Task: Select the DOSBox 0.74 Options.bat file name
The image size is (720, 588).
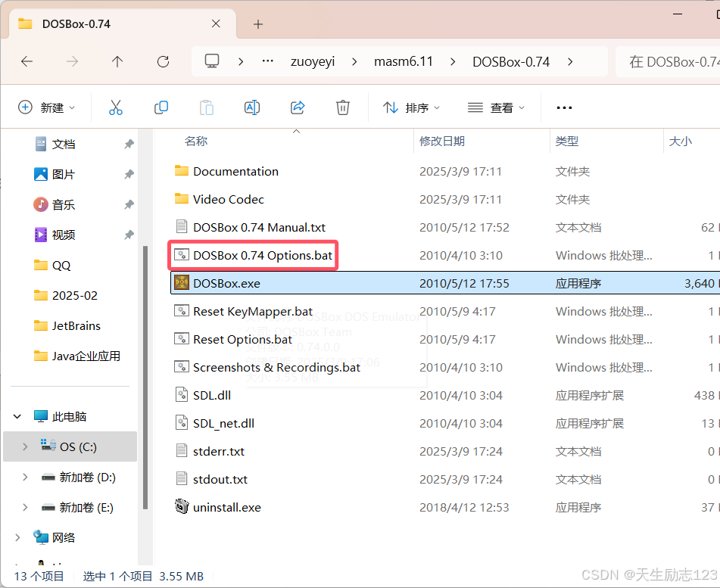Action: pyautogui.click(x=262, y=255)
